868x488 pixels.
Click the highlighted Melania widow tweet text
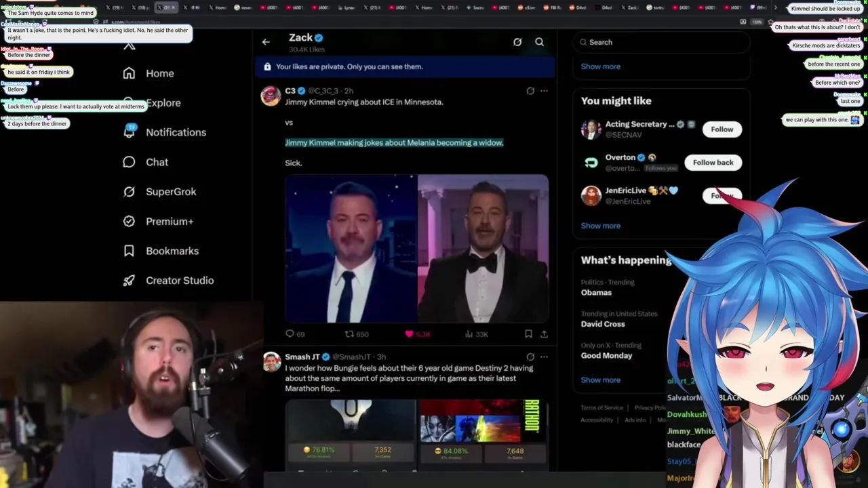394,143
